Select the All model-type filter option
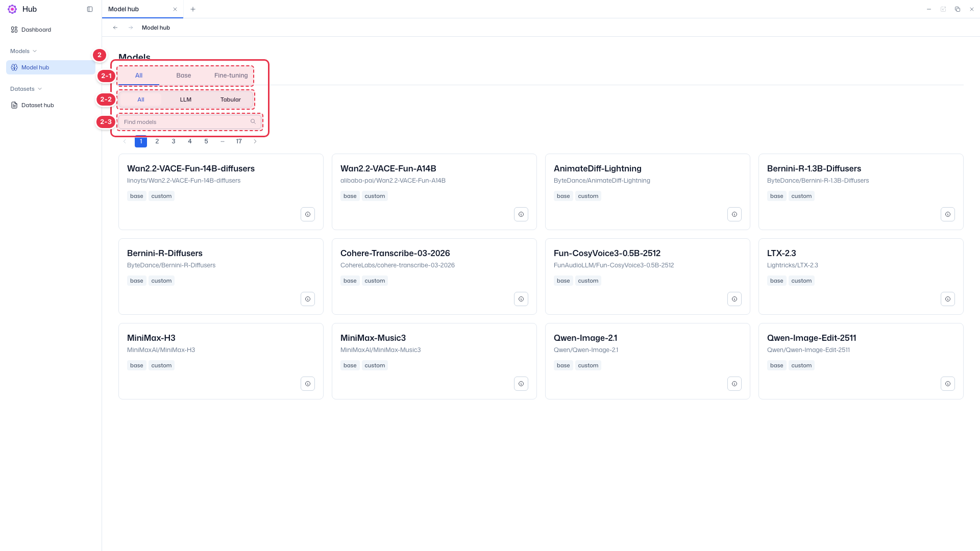This screenshot has height=551, width=980. click(141, 99)
